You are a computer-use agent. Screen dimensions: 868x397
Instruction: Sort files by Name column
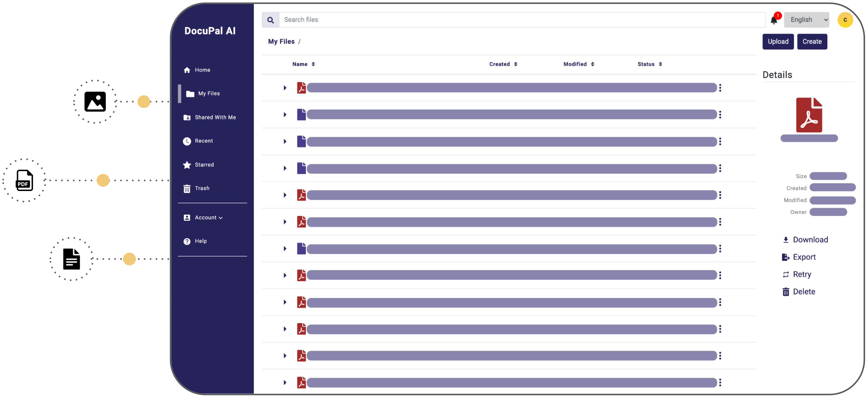pyautogui.click(x=303, y=64)
